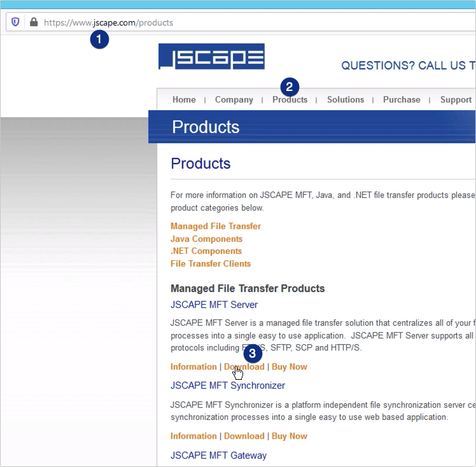Image resolution: width=476 pixels, height=467 pixels.
Task: Open the Solutions navigation item
Action: click(345, 100)
